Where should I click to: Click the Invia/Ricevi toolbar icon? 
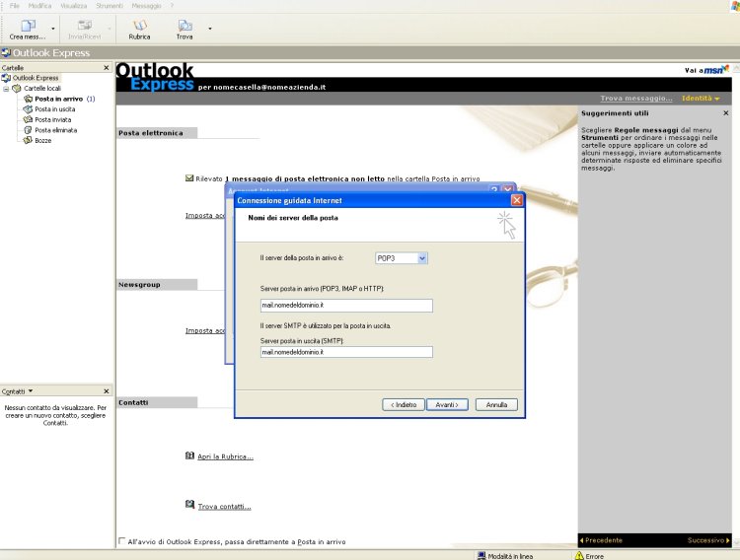pyautogui.click(x=85, y=26)
